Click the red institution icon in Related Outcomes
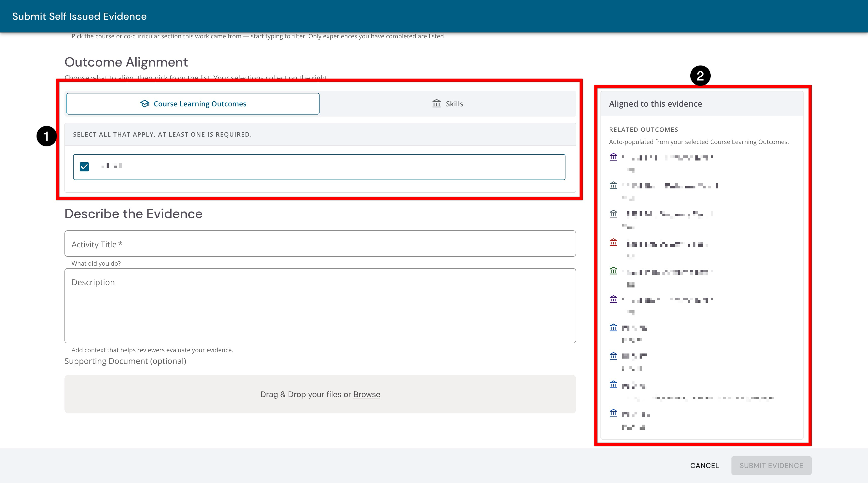 [x=613, y=242]
